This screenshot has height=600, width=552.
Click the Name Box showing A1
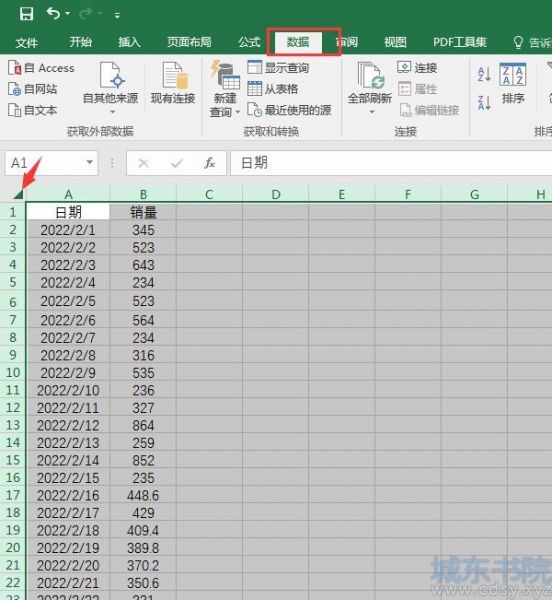tap(45, 163)
